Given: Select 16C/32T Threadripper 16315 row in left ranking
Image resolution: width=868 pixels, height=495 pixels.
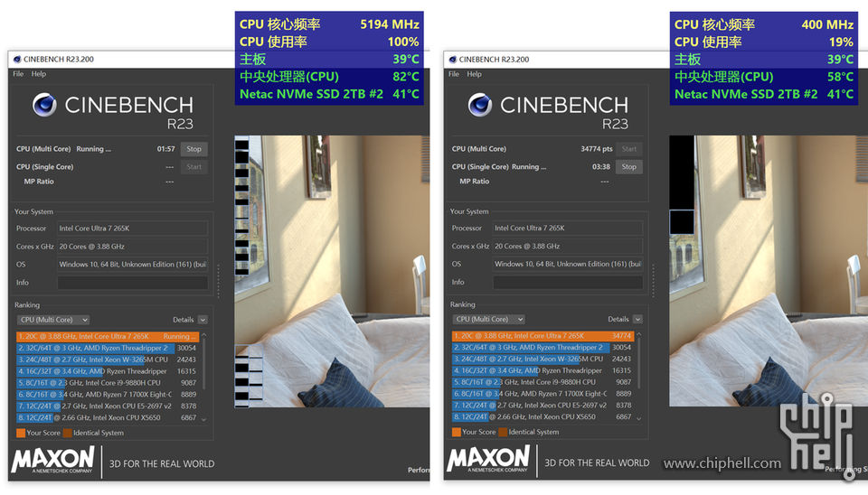Looking at the screenshot, I should pos(108,371).
